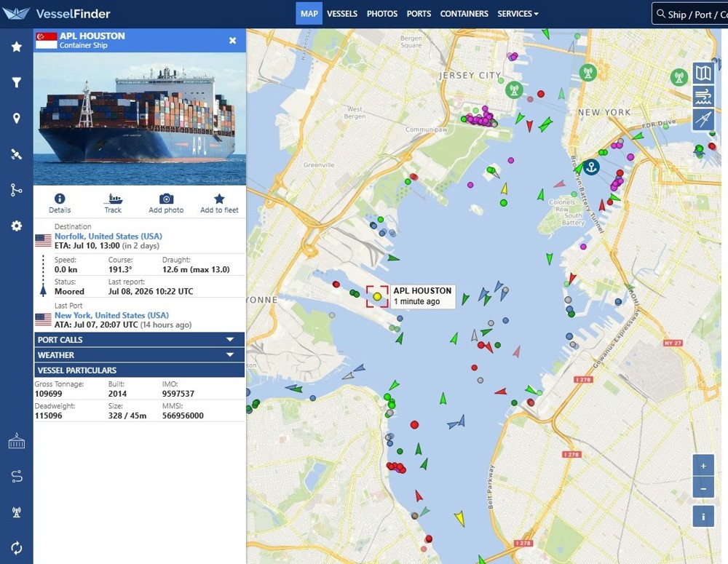Open the distance measuring compass tool
Screen dimensions: 728x564
click(x=703, y=120)
